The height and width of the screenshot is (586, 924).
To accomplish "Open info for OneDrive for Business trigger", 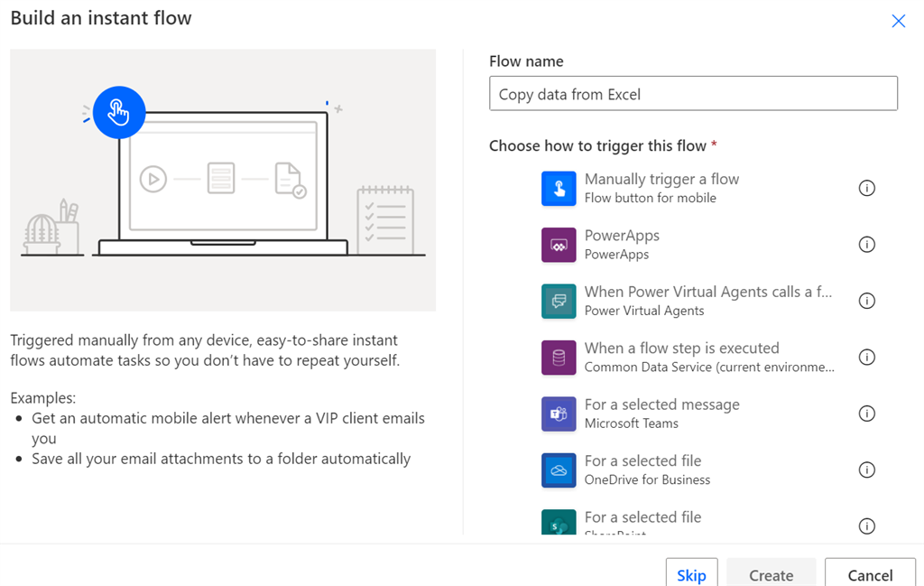I will [867, 470].
